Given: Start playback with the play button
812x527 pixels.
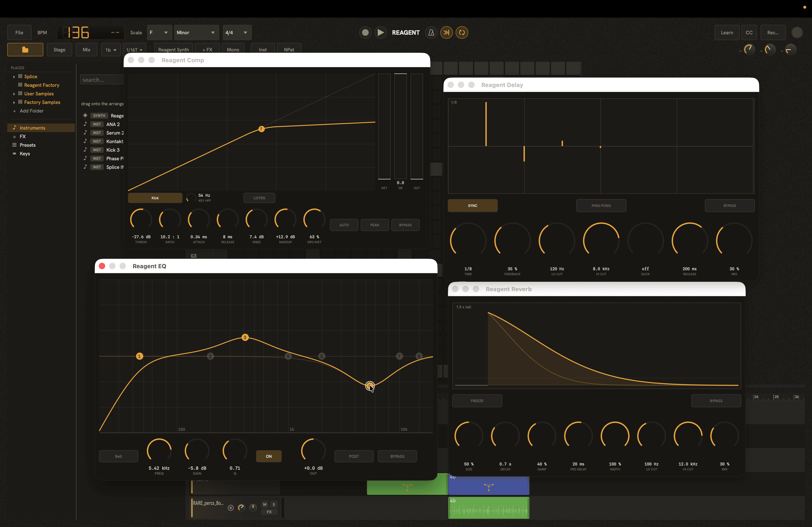Looking at the screenshot, I should click(381, 32).
